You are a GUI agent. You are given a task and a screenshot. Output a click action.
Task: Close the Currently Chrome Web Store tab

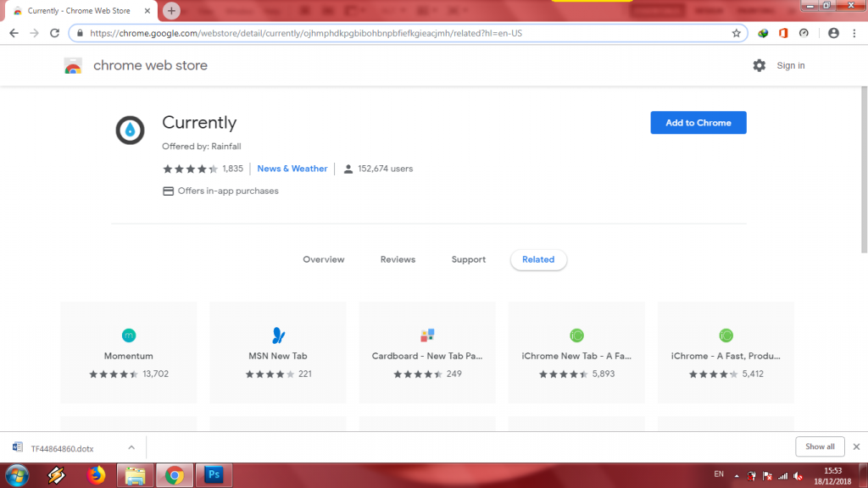[147, 10]
